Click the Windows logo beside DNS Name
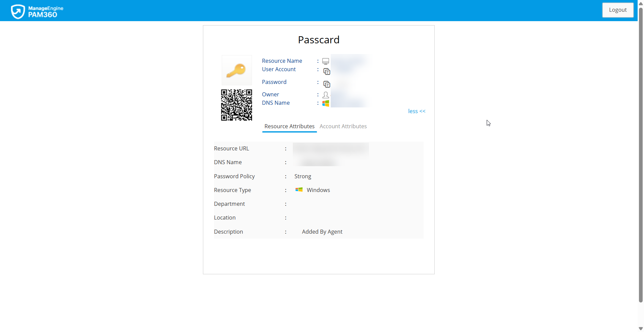 tap(325, 103)
